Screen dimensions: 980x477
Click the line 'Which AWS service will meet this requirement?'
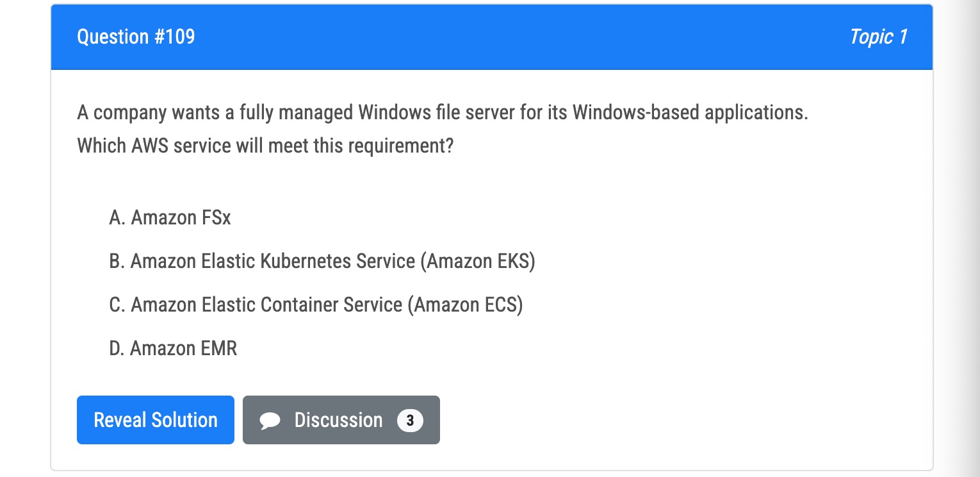click(x=265, y=146)
